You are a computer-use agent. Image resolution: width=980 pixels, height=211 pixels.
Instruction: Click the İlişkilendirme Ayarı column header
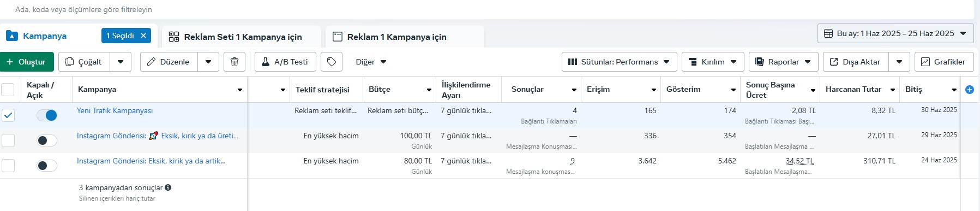click(466, 90)
